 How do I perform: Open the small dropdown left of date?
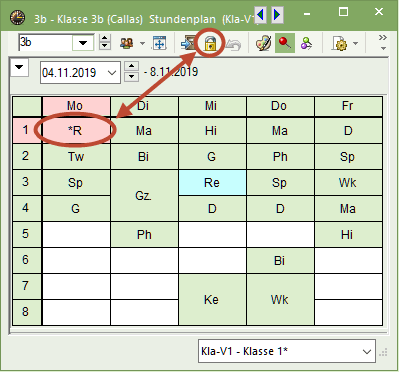click(x=19, y=67)
